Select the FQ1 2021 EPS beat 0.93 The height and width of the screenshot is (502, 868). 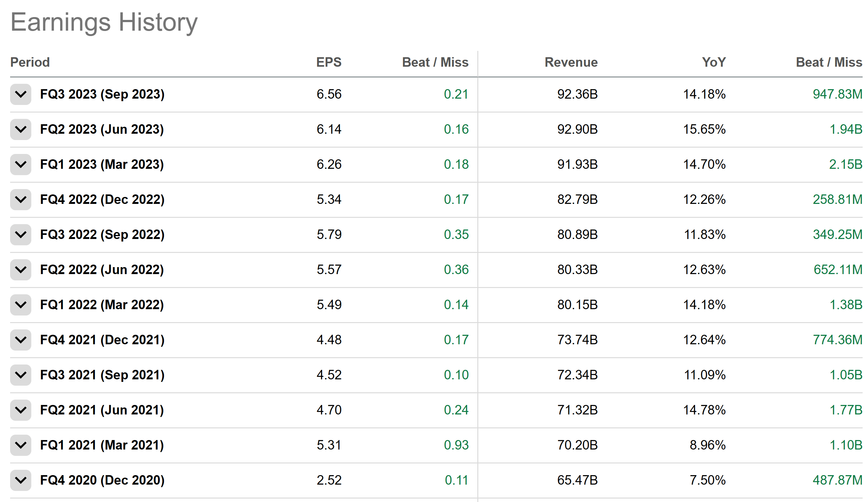click(456, 445)
